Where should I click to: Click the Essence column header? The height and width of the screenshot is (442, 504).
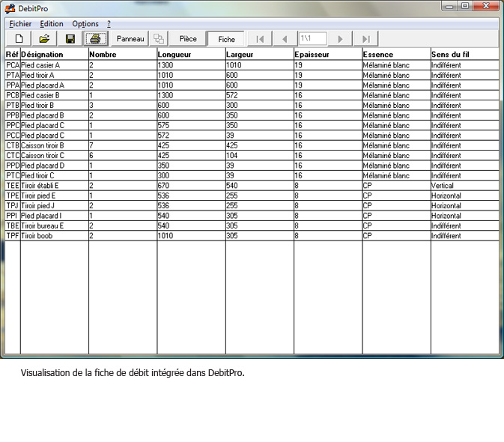(x=397, y=55)
